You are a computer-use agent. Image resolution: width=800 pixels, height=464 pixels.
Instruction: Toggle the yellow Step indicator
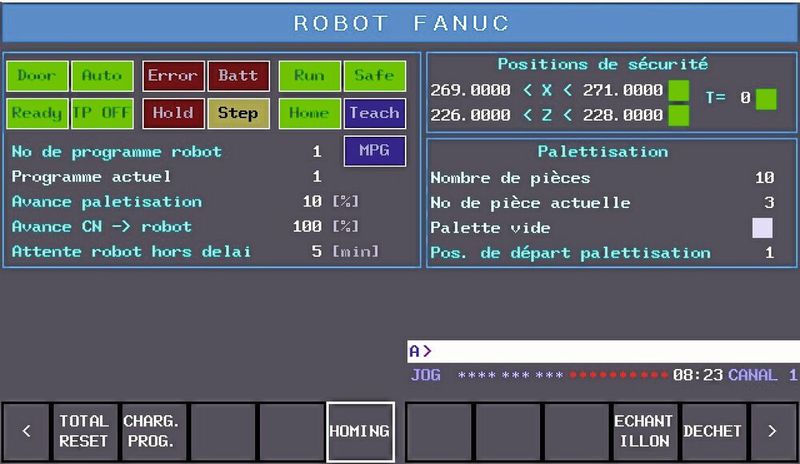tap(238, 113)
